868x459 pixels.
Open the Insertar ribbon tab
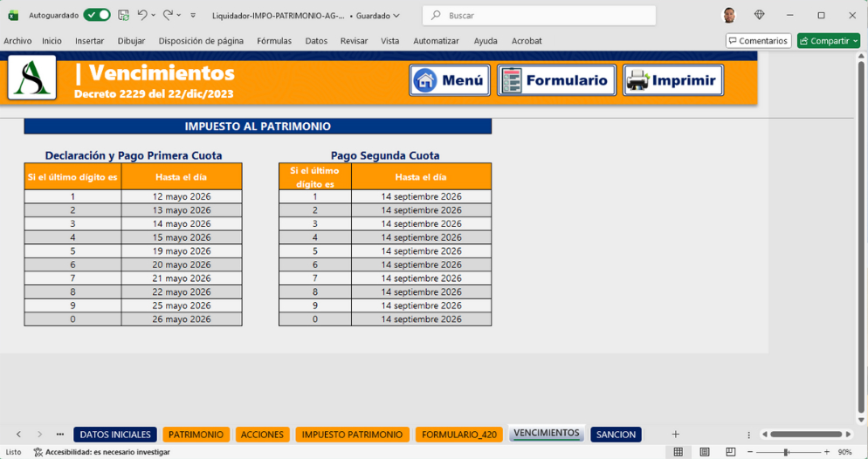tap(90, 41)
